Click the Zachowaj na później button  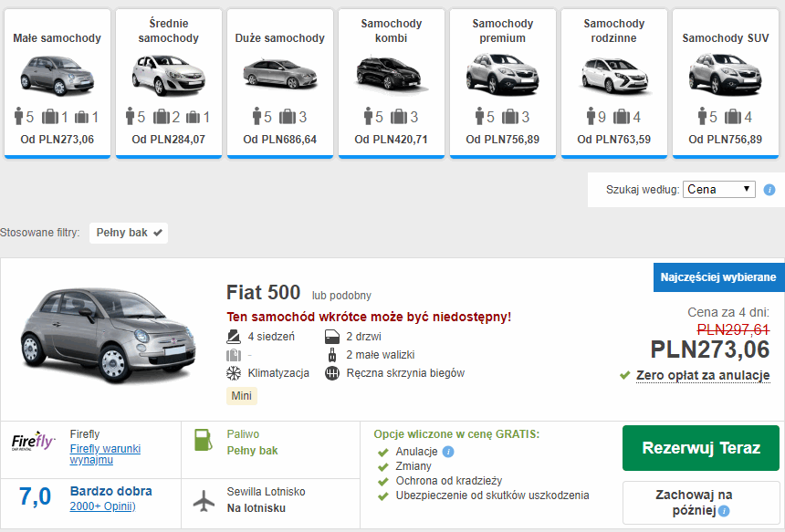pyautogui.click(x=701, y=503)
